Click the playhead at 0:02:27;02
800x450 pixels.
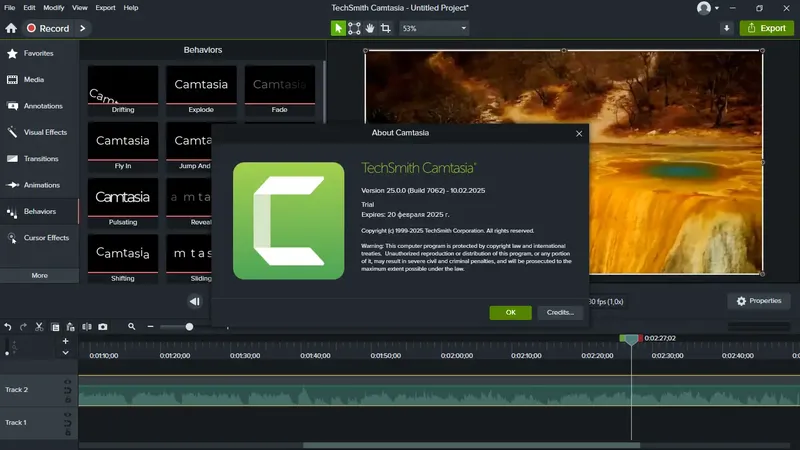pyautogui.click(x=631, y=339)
